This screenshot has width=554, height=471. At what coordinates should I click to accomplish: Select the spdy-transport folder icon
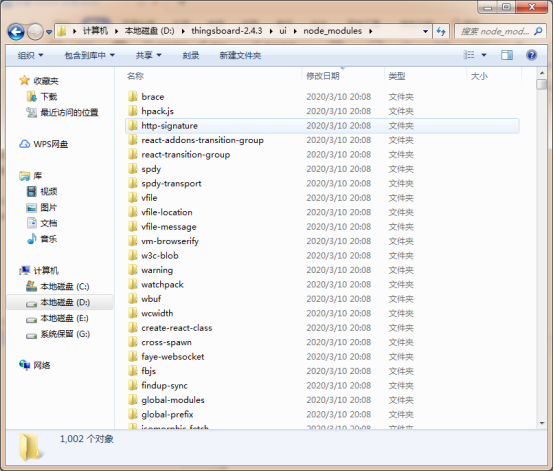click(132, 183)
